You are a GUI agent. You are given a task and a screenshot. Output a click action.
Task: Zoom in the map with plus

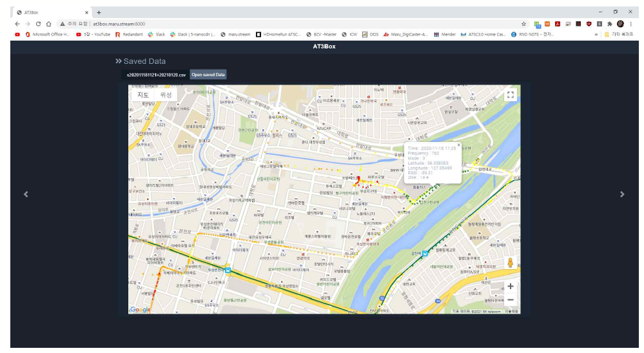510,287
